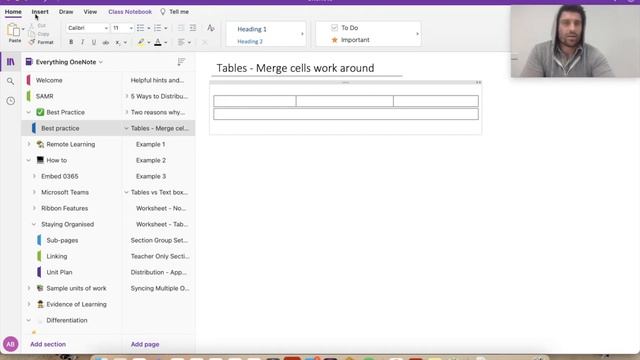
Task: Click the first cell of table's top row
Action: click(255, 101)
